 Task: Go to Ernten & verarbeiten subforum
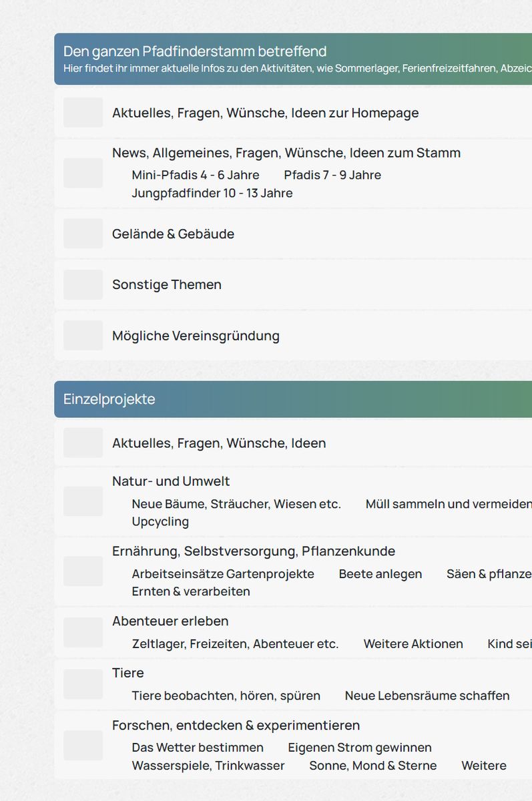tap(191, 591)
